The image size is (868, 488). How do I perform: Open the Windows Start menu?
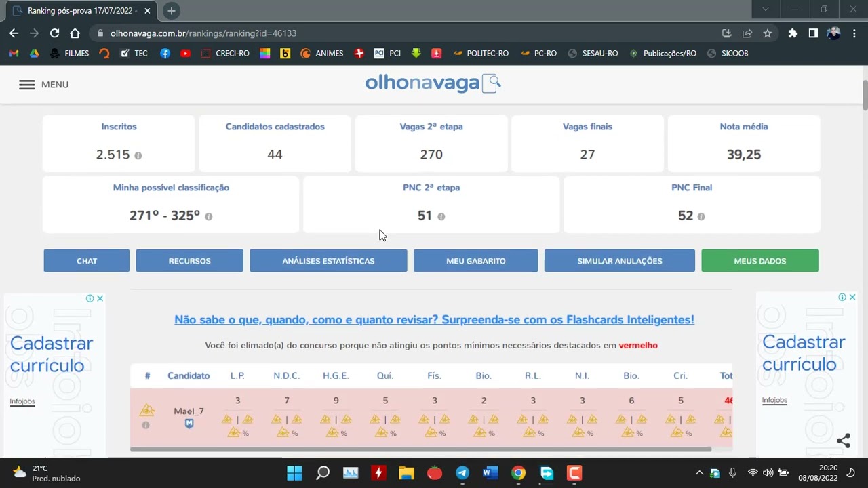pyautogui.click(x=294, y=472)
